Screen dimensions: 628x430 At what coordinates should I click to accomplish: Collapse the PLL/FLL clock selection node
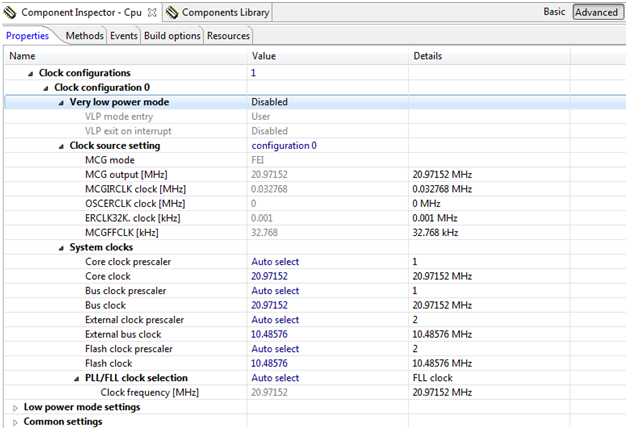coord(76,378)
